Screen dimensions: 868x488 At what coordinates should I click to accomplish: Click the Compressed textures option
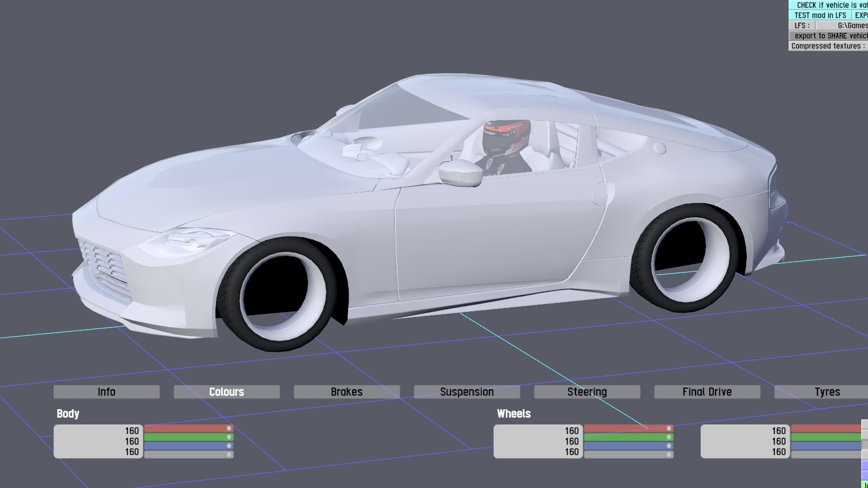829,46
